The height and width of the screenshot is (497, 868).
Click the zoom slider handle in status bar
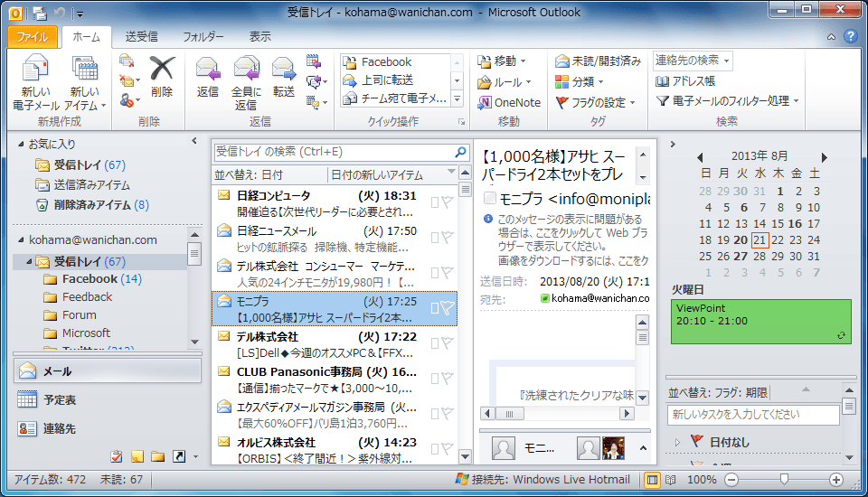[x=784, y=479]
